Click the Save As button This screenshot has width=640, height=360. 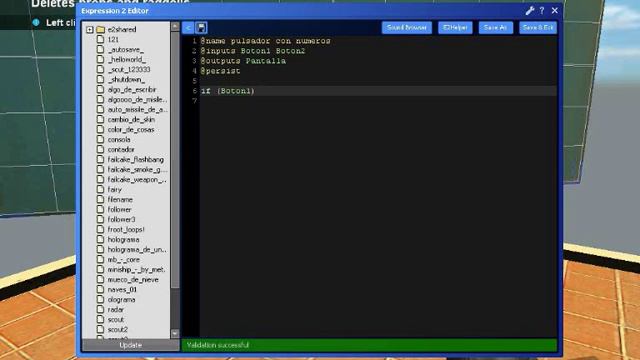click(496, 28)
